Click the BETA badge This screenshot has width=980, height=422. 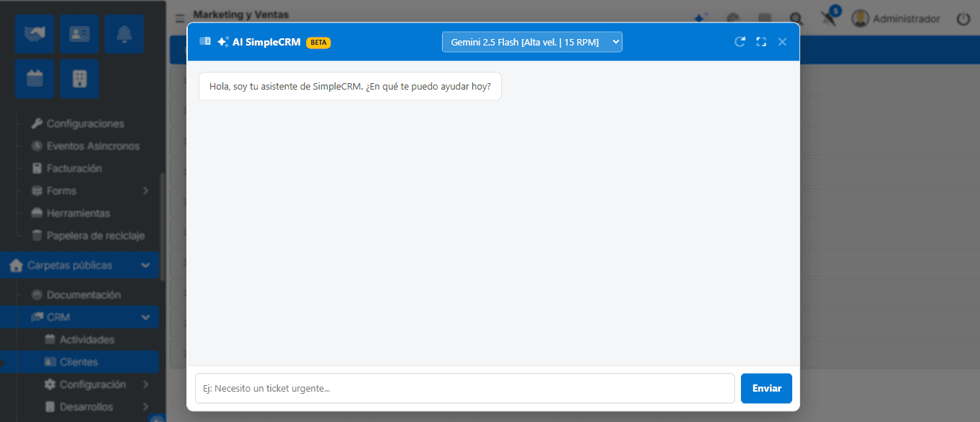tap(318, 42)
